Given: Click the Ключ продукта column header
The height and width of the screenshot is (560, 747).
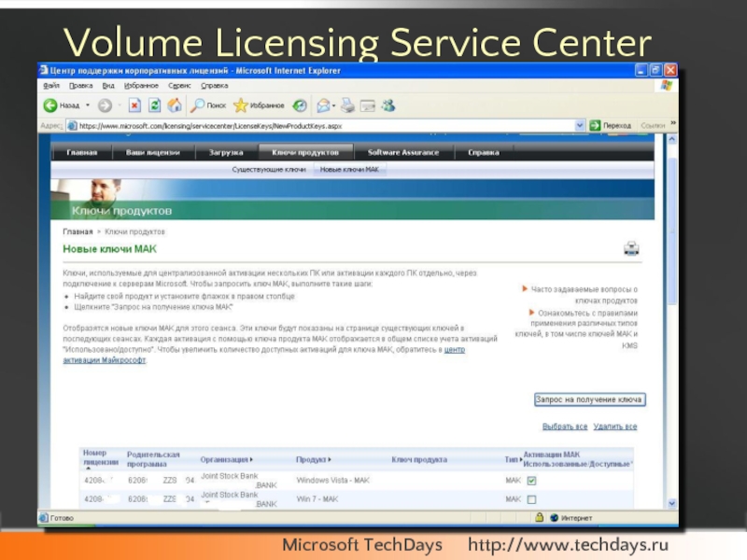Looking at the screenshot, I should click(419, 459).
